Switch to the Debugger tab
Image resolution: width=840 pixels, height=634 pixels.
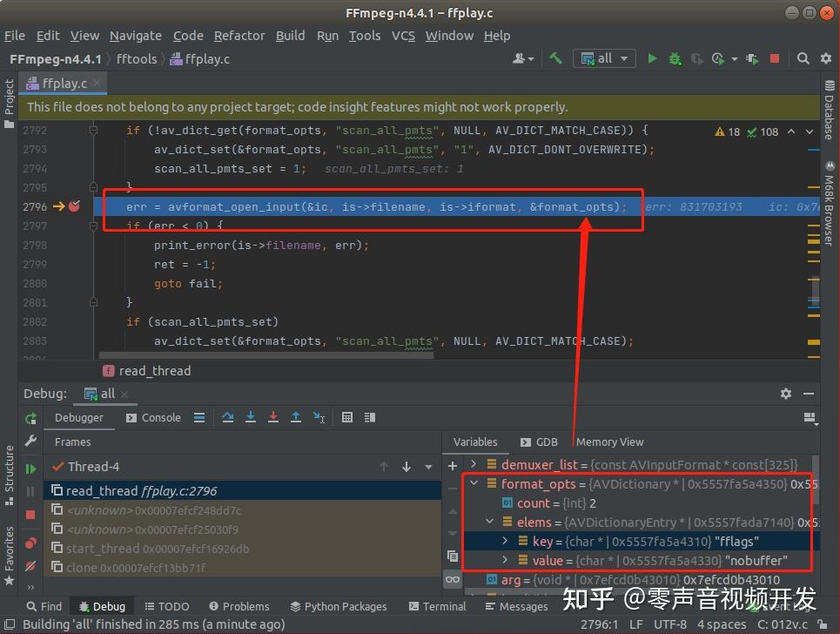[78, 417]
